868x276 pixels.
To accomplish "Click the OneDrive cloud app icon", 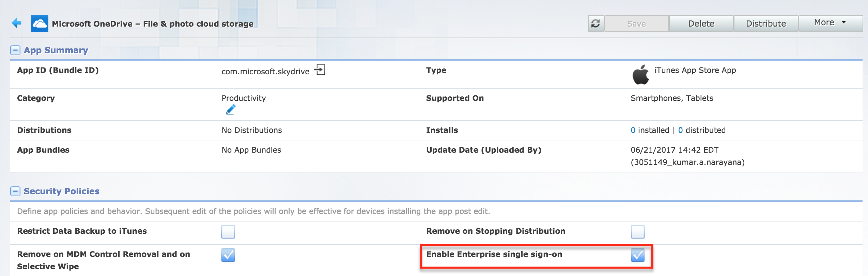I will pyautogui.click(x=40, y=24).
